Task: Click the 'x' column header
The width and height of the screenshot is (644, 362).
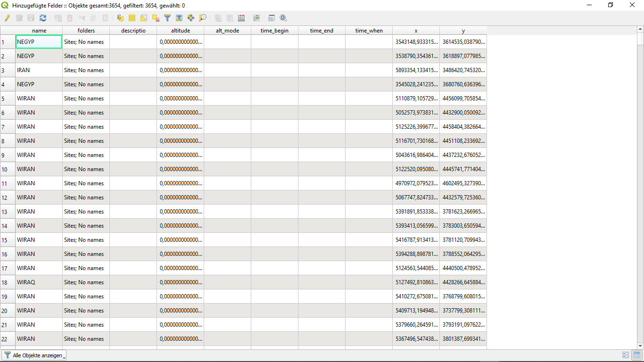Action: pos(416,31)
